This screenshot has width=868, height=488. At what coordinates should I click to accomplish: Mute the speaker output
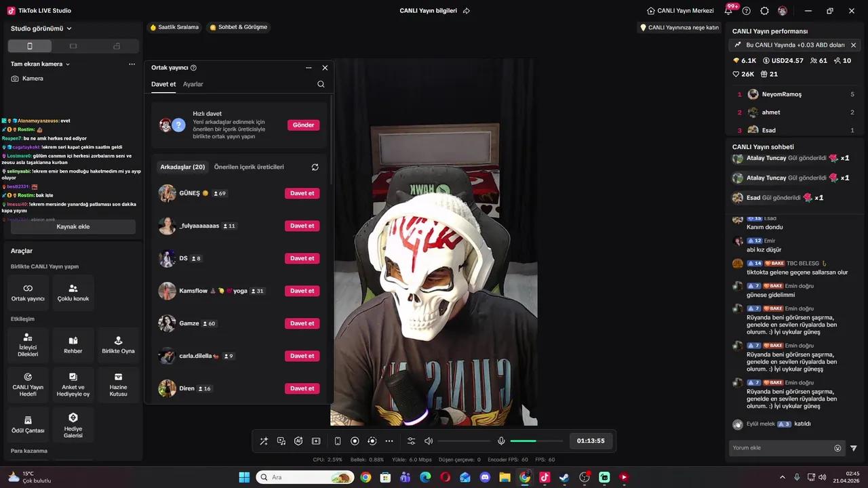(429, 441)
